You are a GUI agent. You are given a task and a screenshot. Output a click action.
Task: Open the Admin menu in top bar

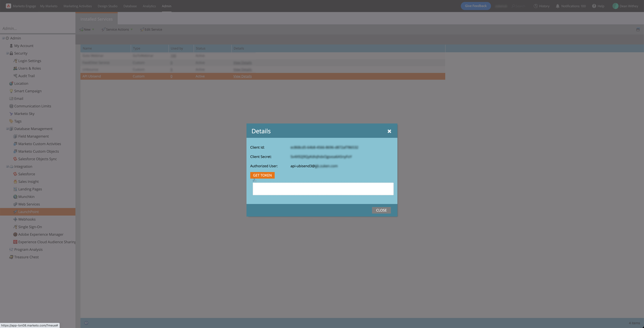coord(166,6)
